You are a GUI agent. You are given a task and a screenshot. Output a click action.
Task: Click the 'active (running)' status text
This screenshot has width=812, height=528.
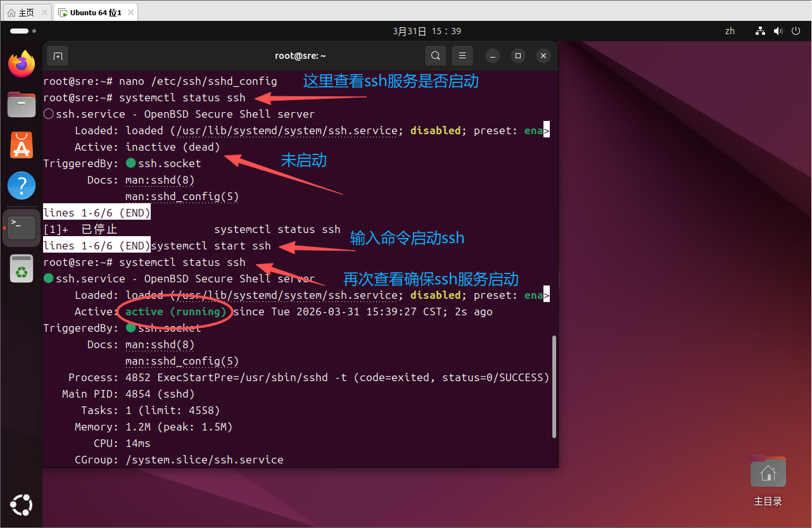pos(176,311)
